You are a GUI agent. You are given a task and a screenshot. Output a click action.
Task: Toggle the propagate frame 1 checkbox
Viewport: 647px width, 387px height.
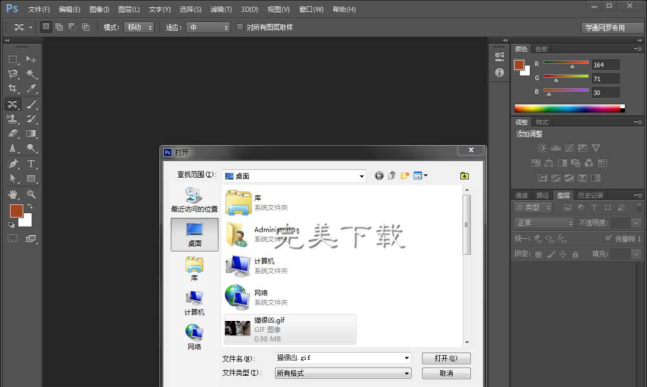click(608, 238)
